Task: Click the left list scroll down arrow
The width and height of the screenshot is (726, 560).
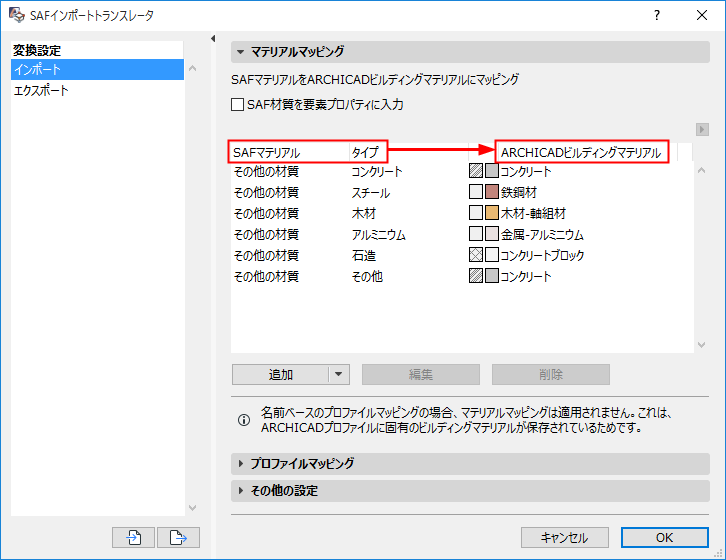Action: (193, 508)
